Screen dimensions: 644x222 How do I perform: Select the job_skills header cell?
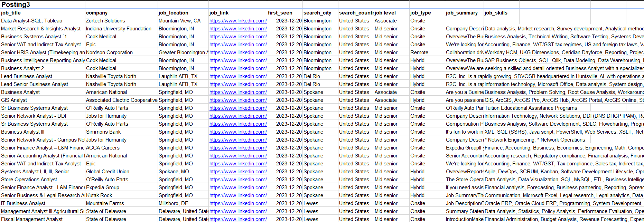[496, 13]
